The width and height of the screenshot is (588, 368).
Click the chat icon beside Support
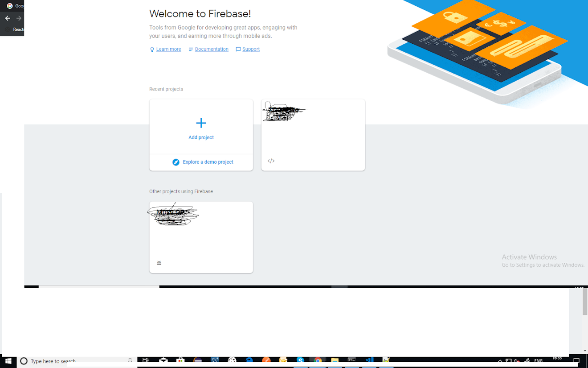click(x=238, y=50)
